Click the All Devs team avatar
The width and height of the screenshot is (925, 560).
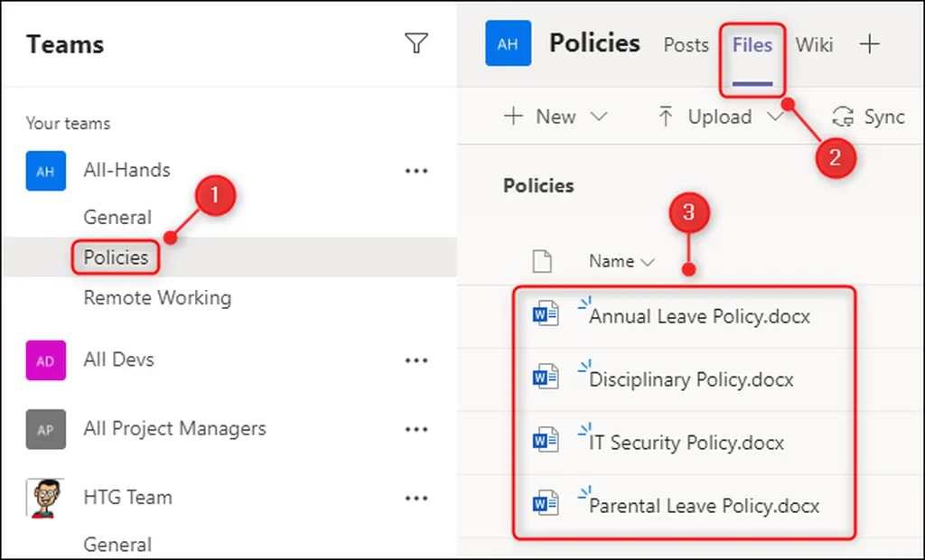(45, 360)
